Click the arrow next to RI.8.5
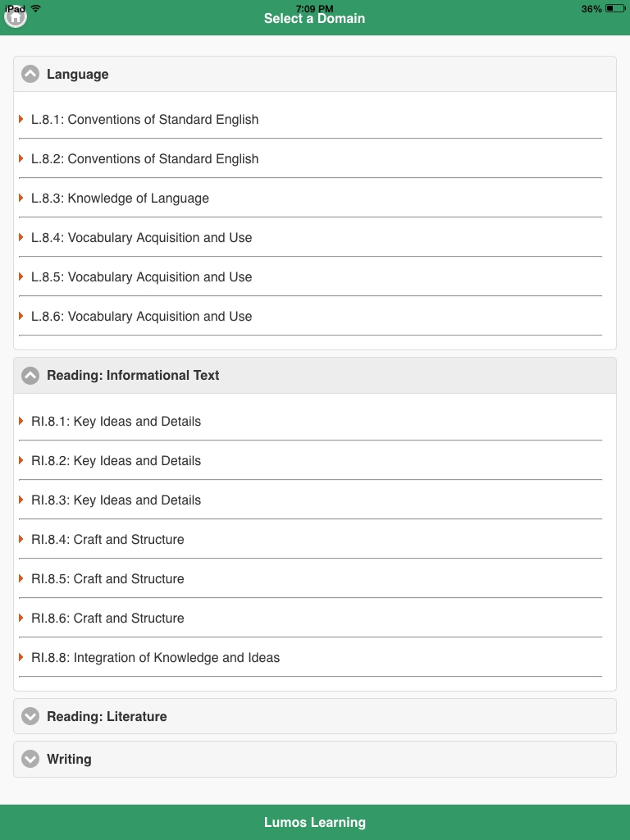630x840 pixels. pos(21,579)
